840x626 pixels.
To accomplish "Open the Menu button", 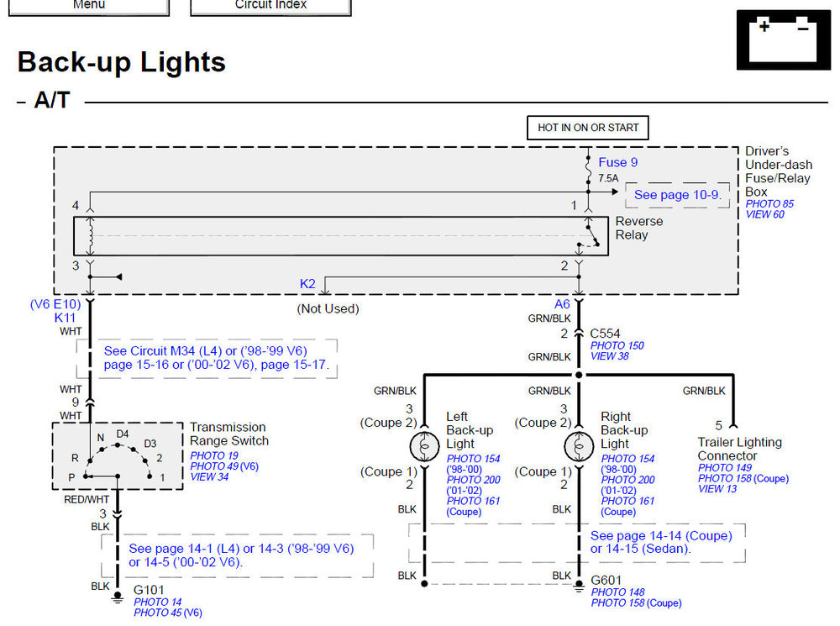I will click(x=89, y=5).
